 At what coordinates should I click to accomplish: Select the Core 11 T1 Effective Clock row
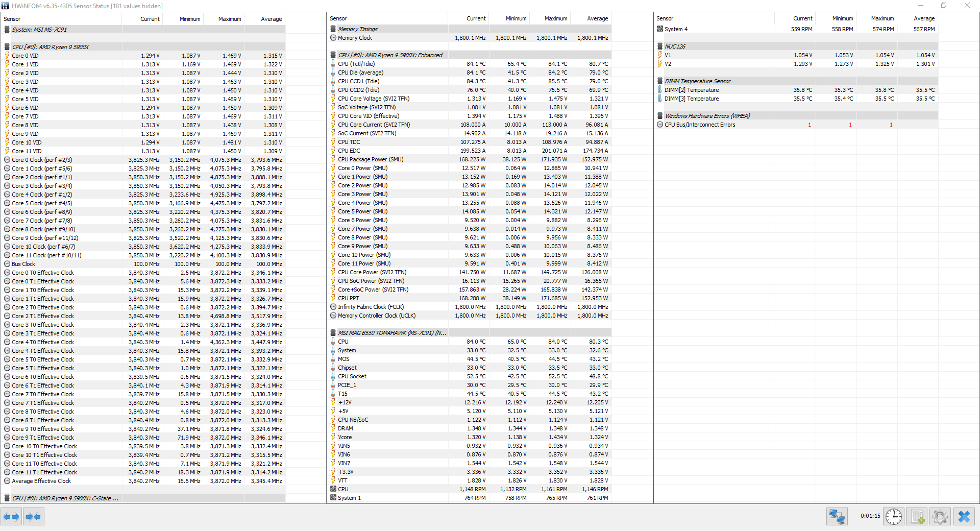(143, 472)
